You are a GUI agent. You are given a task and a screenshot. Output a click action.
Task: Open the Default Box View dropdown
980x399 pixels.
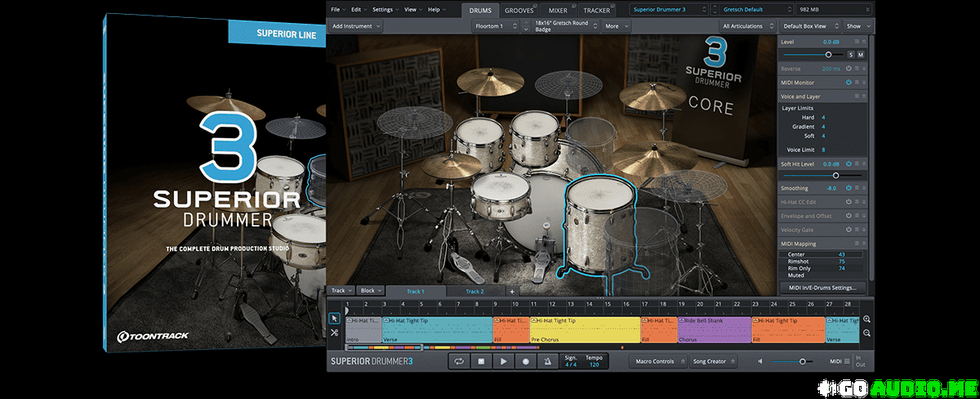[x=809, y=26]
